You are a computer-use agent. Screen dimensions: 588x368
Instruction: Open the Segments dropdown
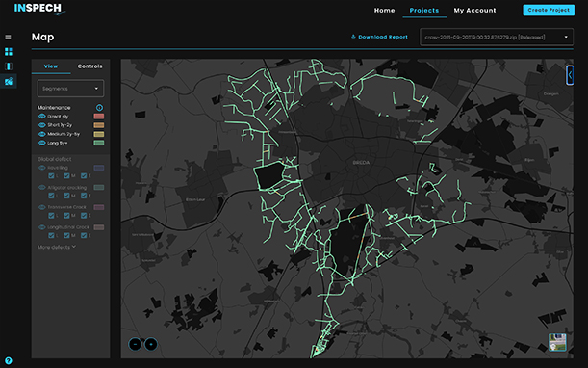pos(70,89)
